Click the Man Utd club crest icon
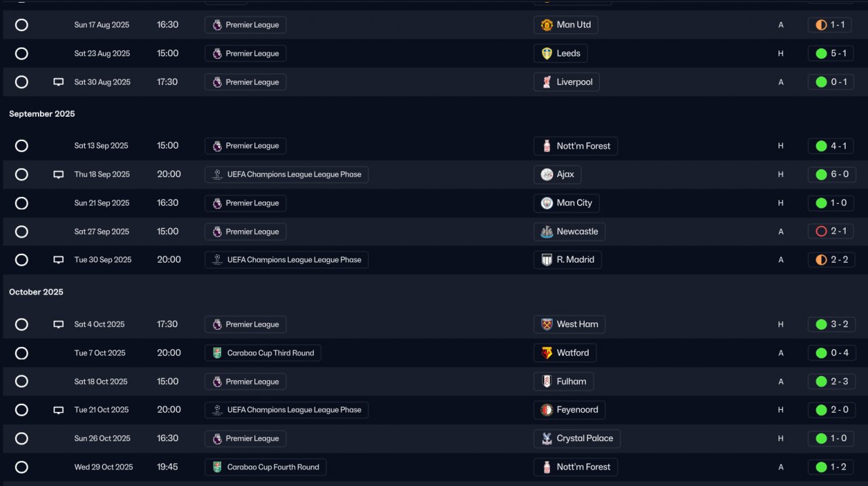The image size is (868, 486). (547, 25)
